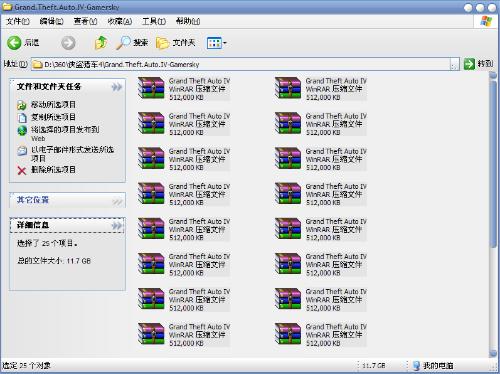Select the first WinRAR archive icon top-left

click(151, 88)
